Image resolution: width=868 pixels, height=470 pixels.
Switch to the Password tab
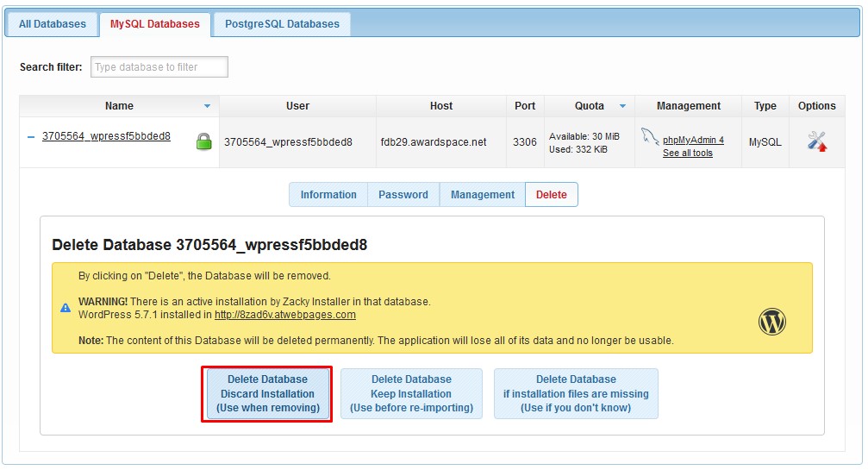(403, 194)
